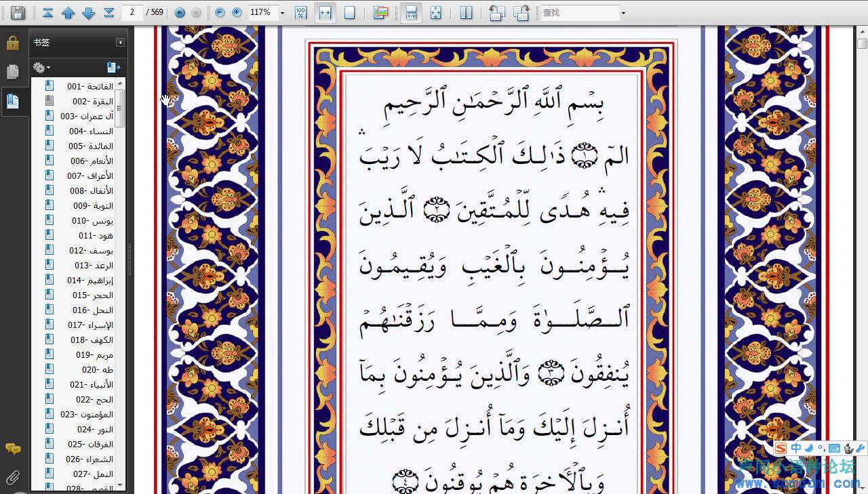Open bookmark 004 النساء
Image resolution: width=868 pixels, height=494 pixels.
click(91, 131)
